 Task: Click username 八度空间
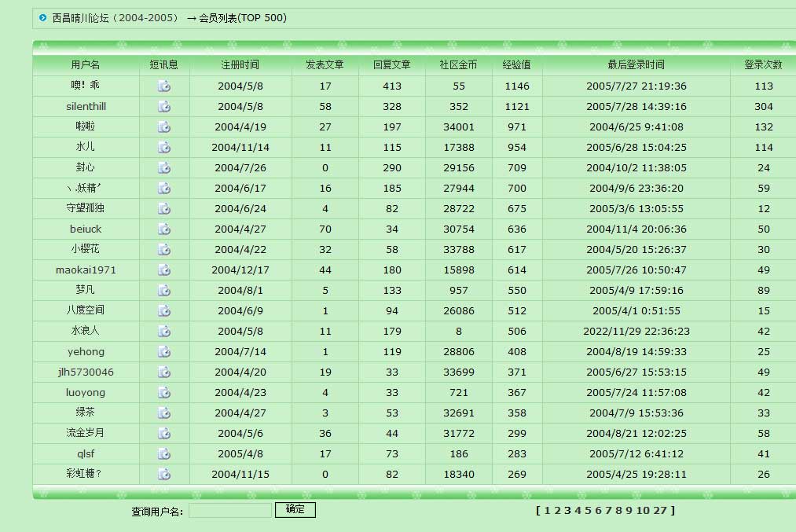pyautogui.click(x=86, y=310)
